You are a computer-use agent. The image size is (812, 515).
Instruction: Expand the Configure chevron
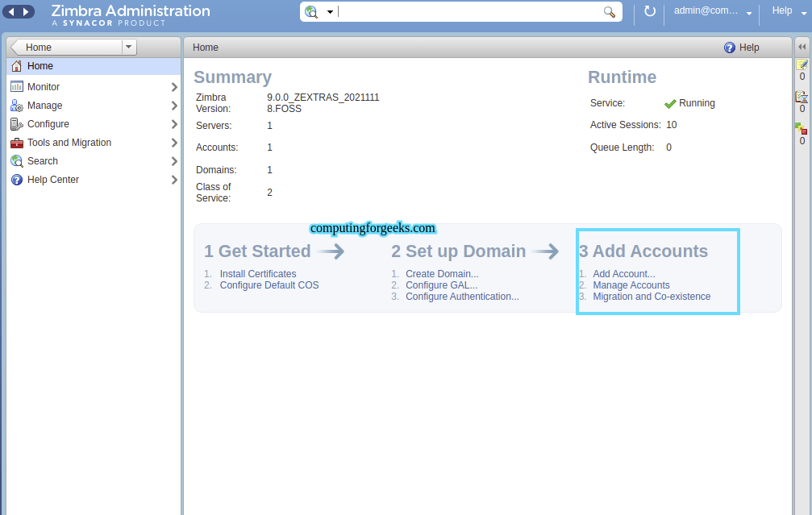click(174, 124)
